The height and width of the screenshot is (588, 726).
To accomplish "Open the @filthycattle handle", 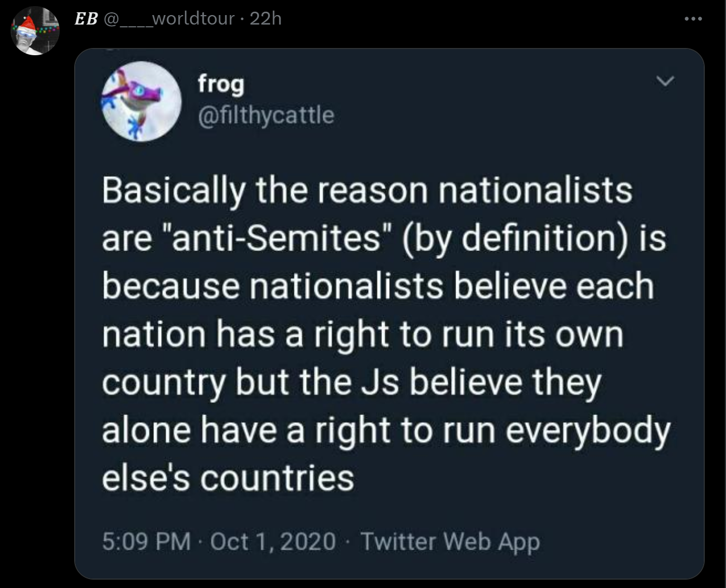I will tap(266, 115).
